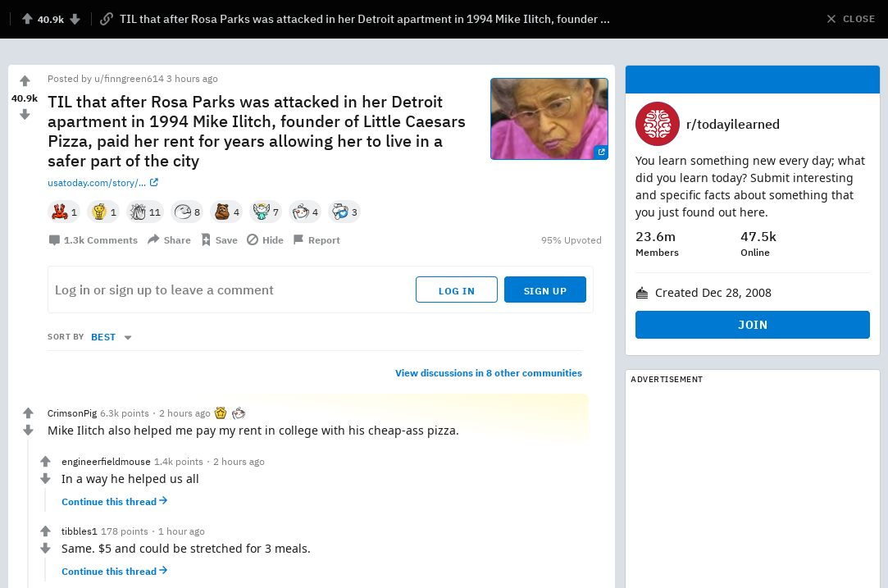Continue the thread under tibbles1's comment
This screenshot has width=888, height=588.
pos(115,572)
